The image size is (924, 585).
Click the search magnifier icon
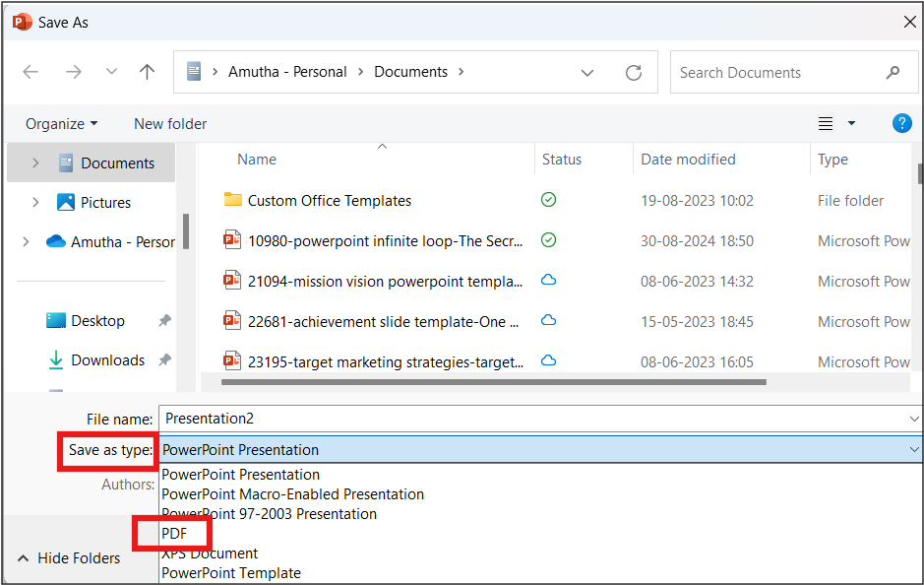pyautogui.click(x=893, y=73)
